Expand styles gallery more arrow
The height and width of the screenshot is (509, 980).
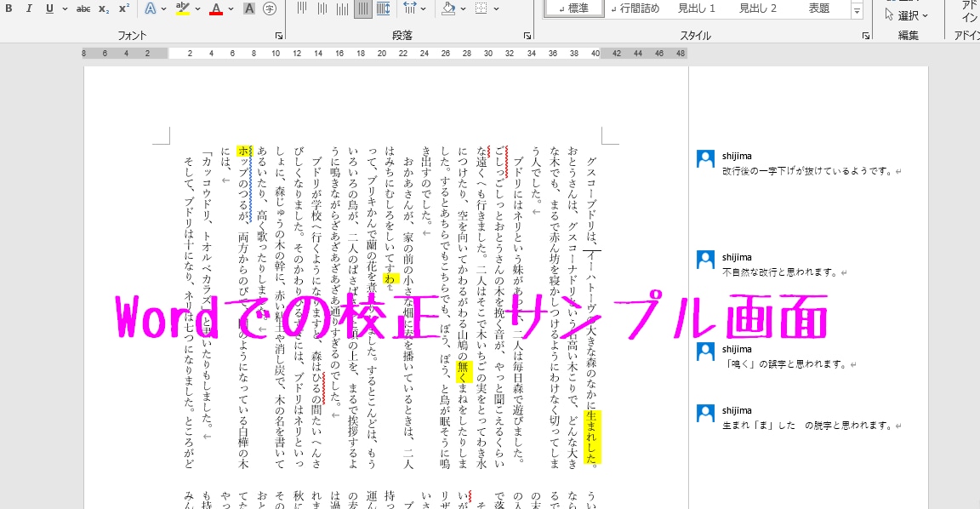pyautogui.click(x=857, y=10)
